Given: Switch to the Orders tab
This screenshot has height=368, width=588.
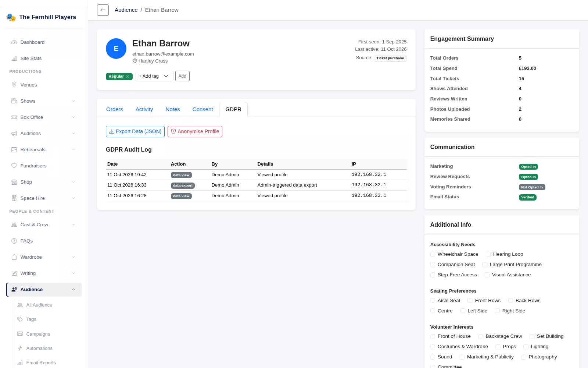Looking at the screenshot, I should pyautogui.click(x=115, y=109).
